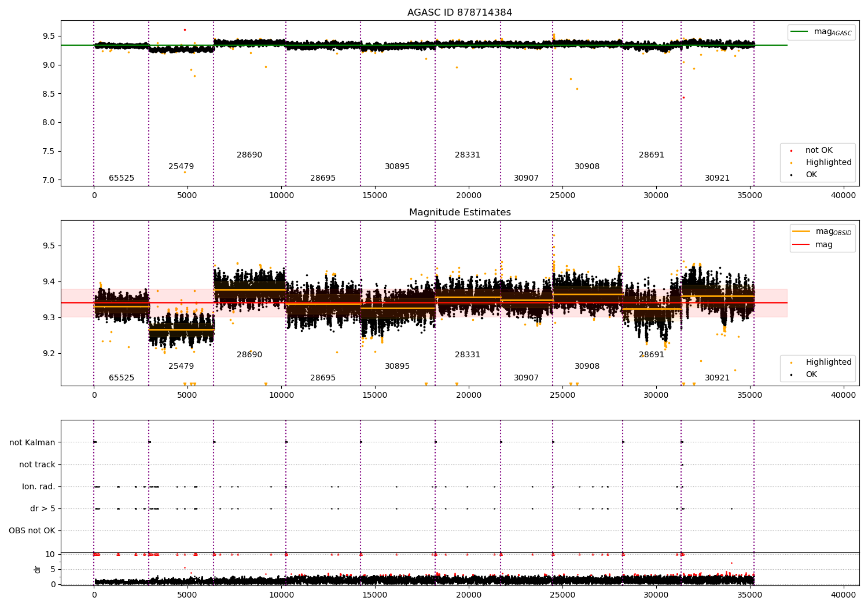Click obsid label 30907 in Magnitude Estimates panel
Screen dimensions: 868x608
pyautogui.click(x=526, y=378)
